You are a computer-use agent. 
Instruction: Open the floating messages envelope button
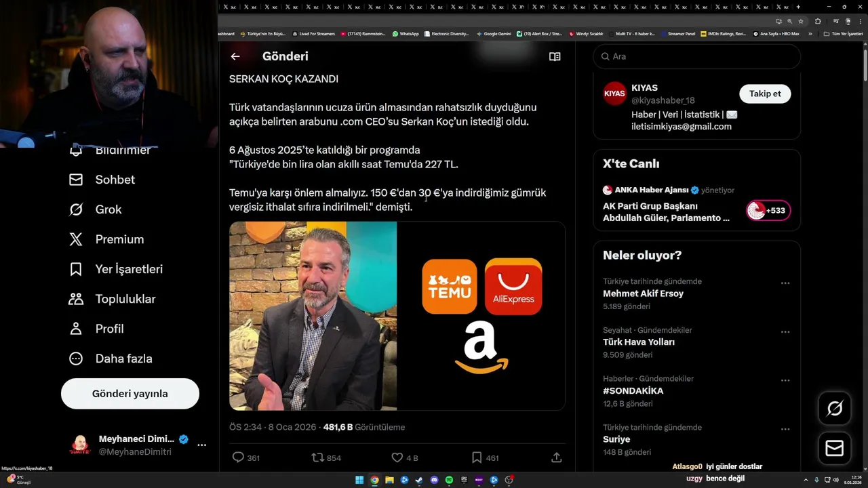pyautogui.click(x=835, y=449)
